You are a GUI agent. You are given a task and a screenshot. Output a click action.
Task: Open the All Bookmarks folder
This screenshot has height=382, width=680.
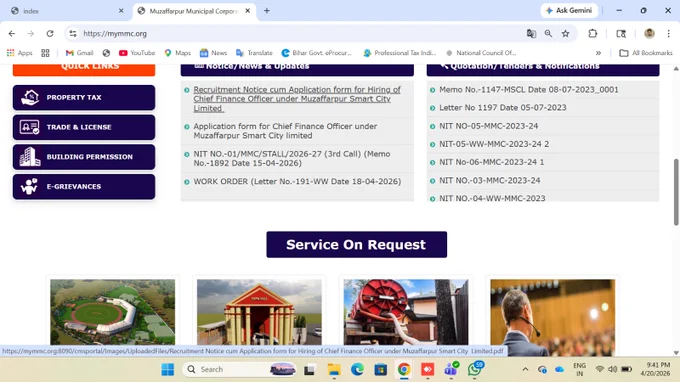point(646,53)
